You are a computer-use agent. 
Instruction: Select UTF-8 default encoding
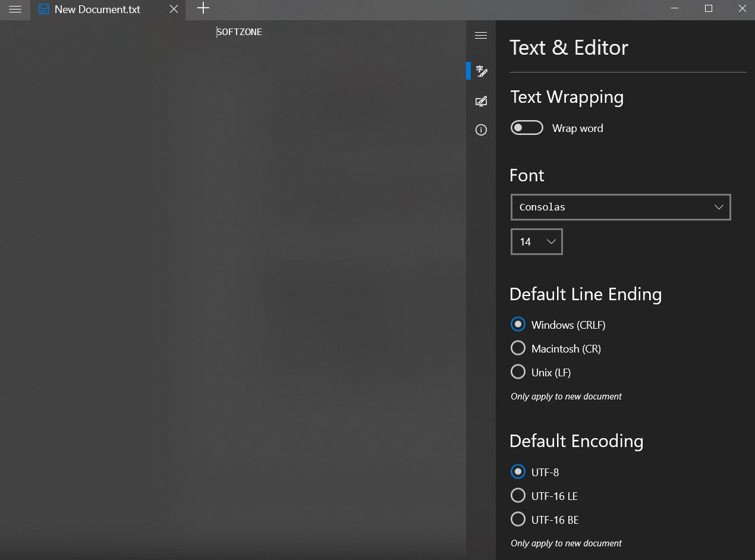coord(518,472)
